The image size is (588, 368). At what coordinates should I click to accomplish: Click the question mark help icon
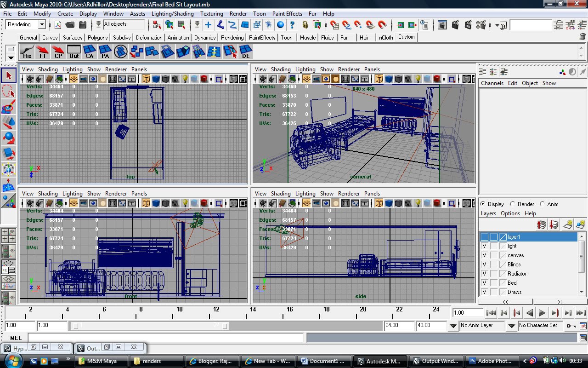point(292,25)
